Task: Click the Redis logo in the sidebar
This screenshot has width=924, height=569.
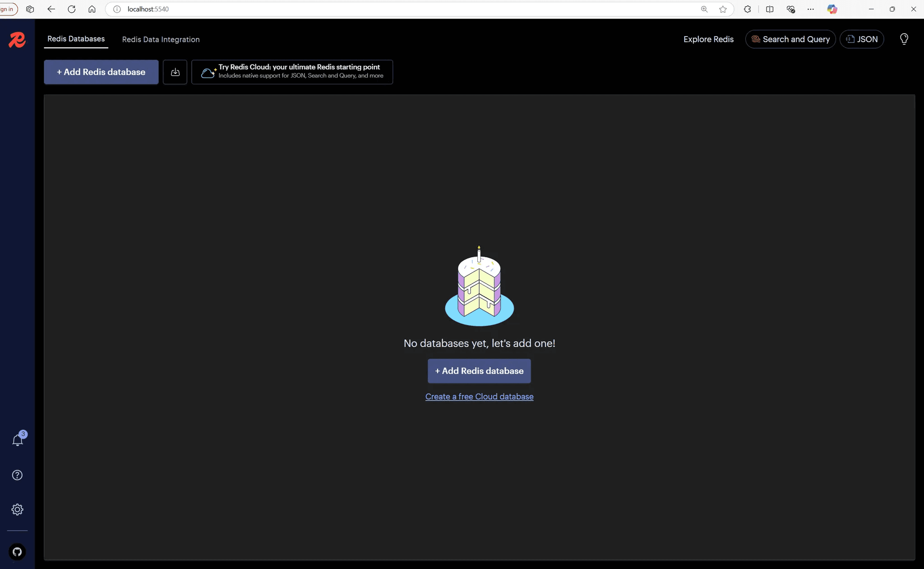Action: click(17, 40)
